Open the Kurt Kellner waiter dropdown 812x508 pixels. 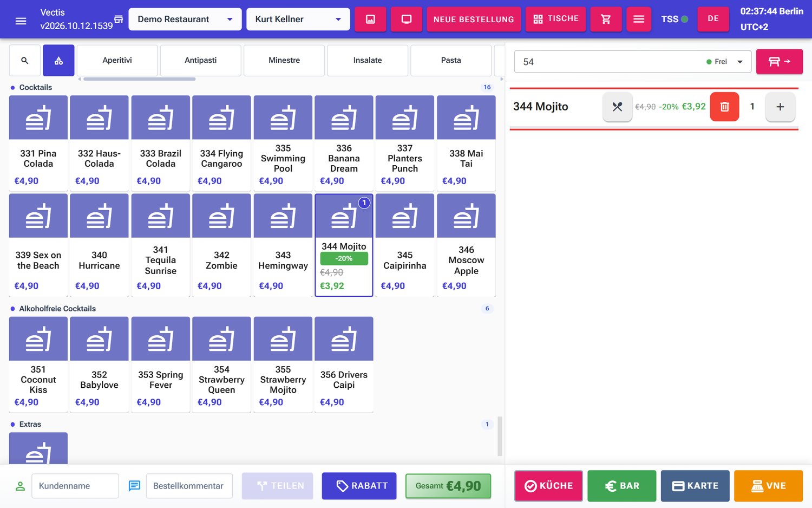pyautogui.click(x=298, y=19)
